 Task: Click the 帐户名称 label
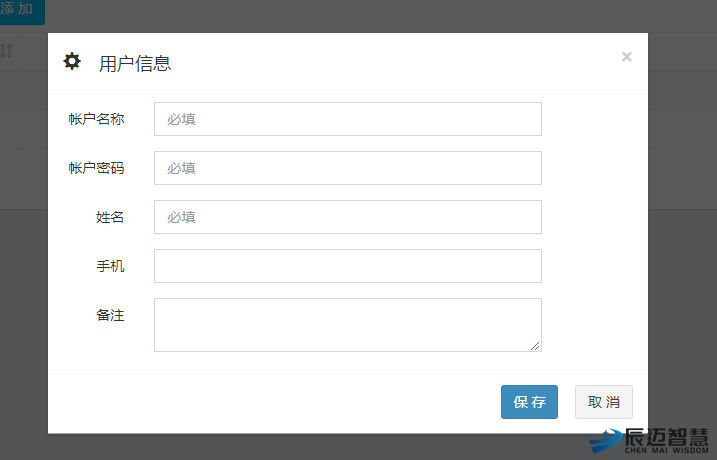pyautogui.click(x=96, y=119)
